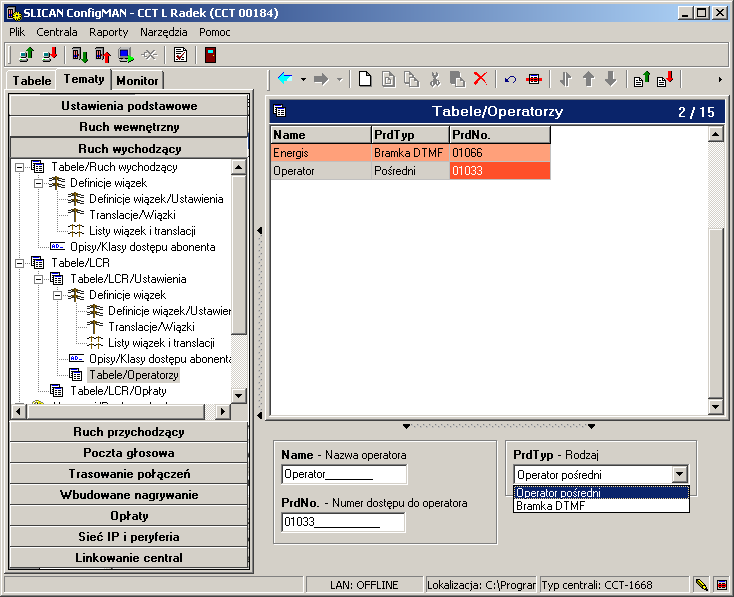Open the Raporty menu

[109, 32]
